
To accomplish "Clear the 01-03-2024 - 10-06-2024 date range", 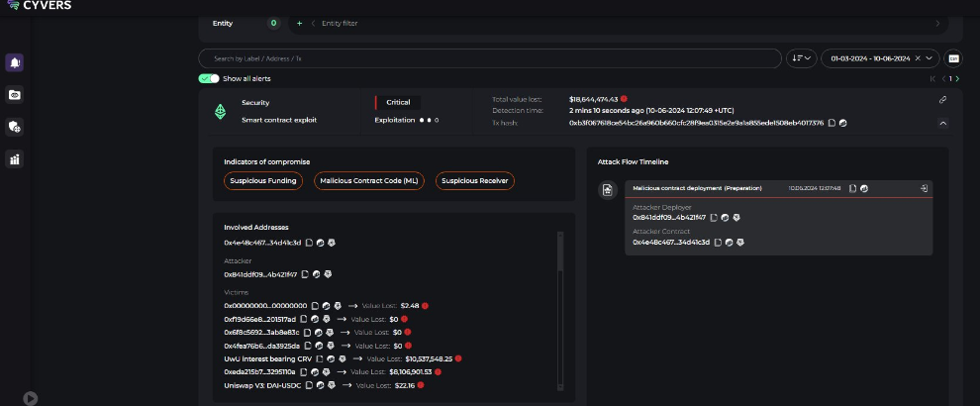I will [x=918, y=58].
